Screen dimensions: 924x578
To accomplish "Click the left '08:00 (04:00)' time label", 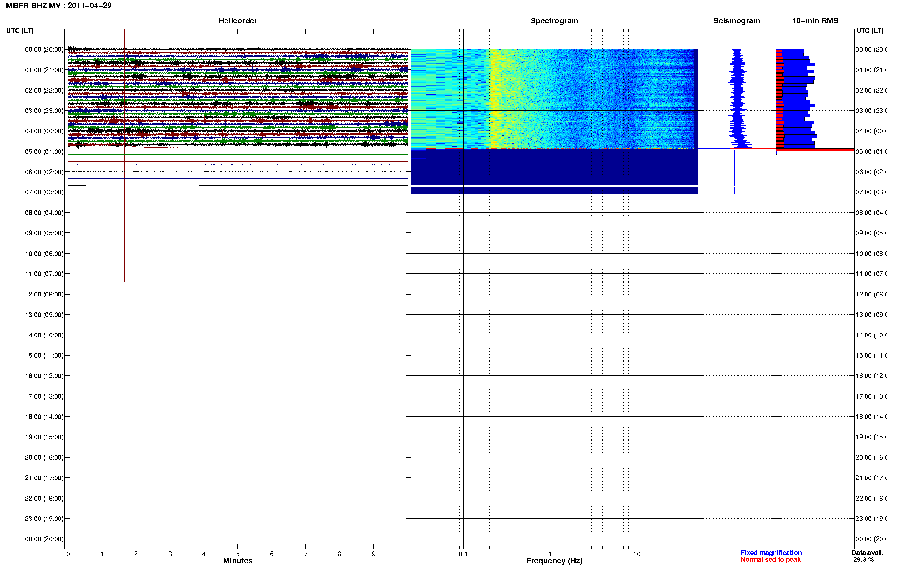I will tap(44, 213).
